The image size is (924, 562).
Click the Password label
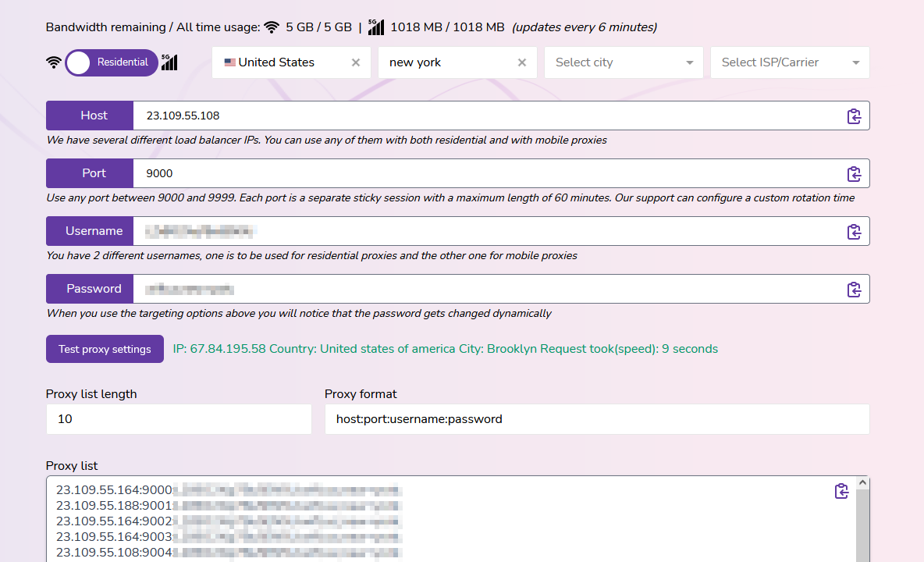tap(90, 289)
